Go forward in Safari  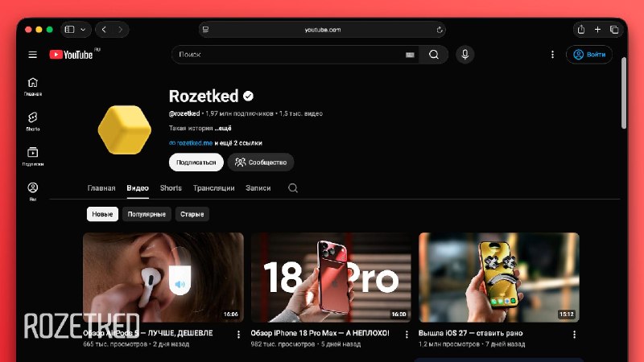click(120, 30)
